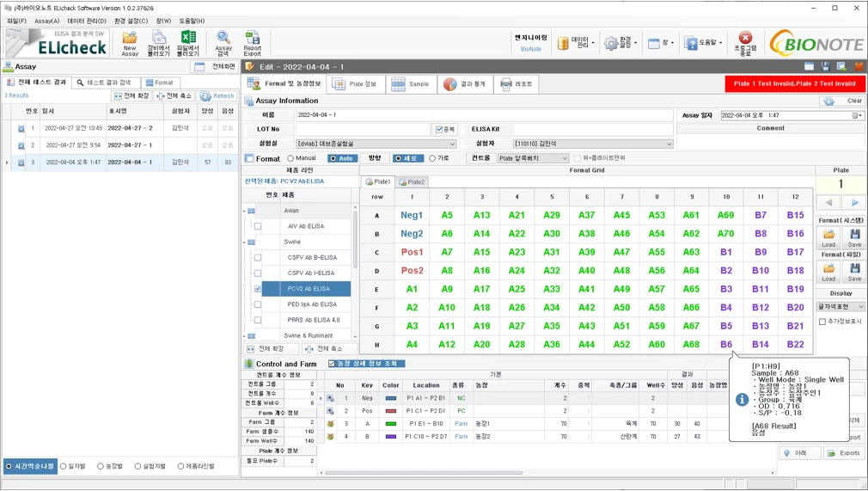Viewport: 868px width, 491px height.
Task: Collapse the Swine product group
Action: (x=244, y=242)
